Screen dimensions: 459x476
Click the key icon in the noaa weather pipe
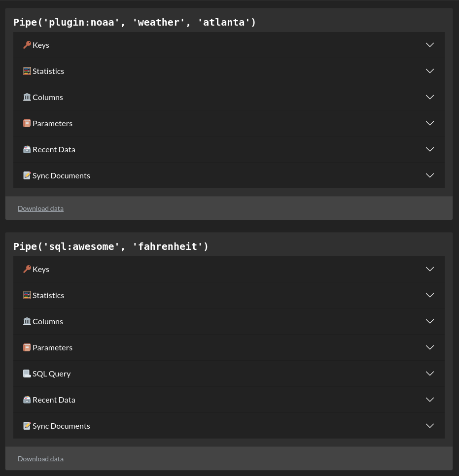[27, 45]
